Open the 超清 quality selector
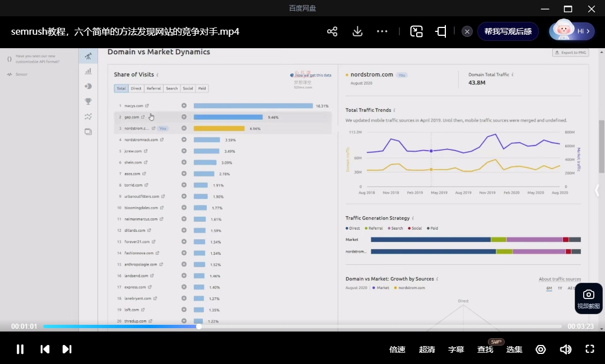605x364 pixels. point(427,349)
